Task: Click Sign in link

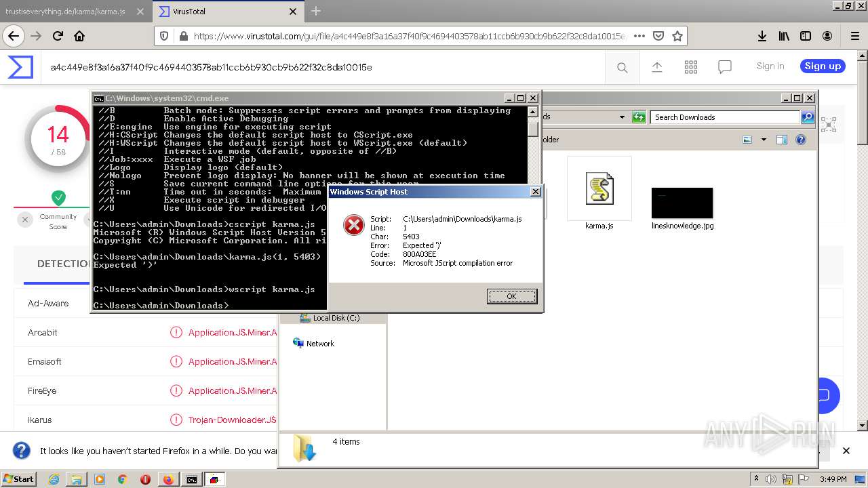Action: (x=770, y=66)
